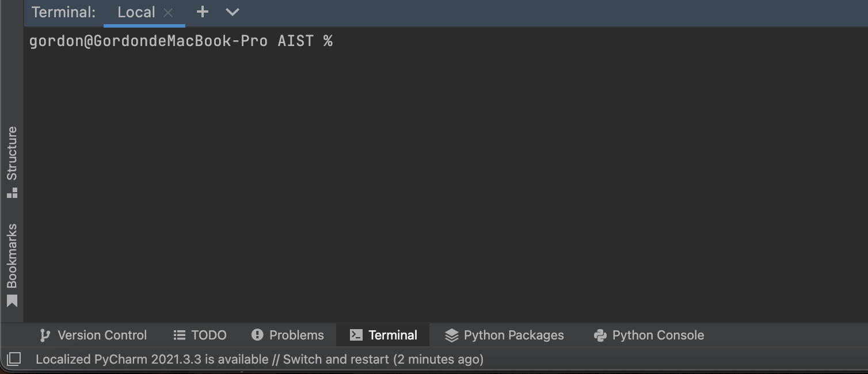The height and width of the screenshot is (374, 868).
Task: Open a new terminal session with plus icon
Action: pyautogui.click(x=202, y=12)
